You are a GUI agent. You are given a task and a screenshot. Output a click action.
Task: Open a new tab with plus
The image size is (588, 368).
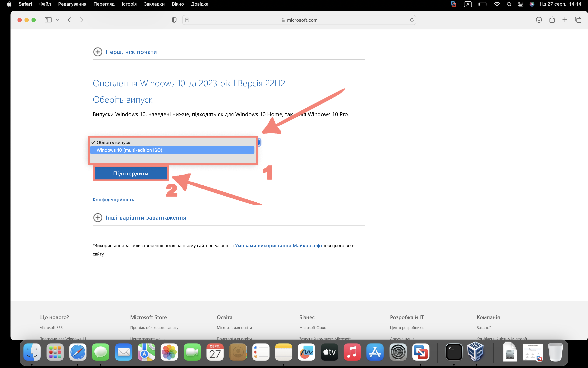(x=565, y=20)
